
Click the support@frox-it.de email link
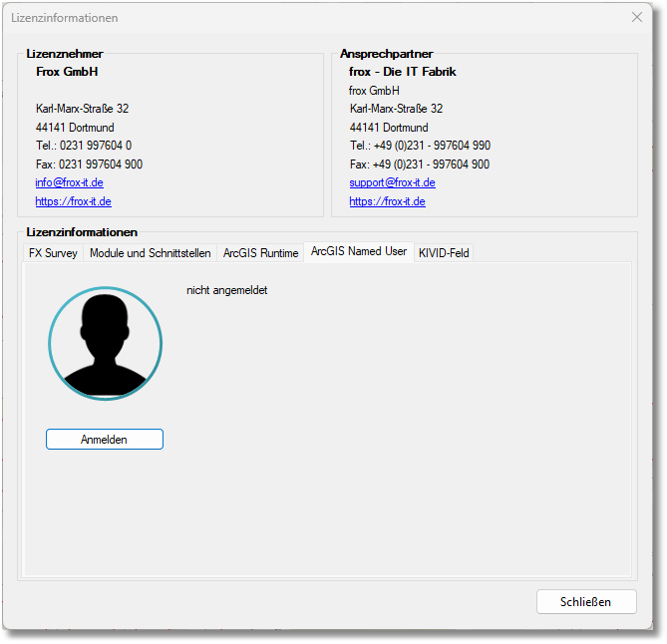click(392, 183)
